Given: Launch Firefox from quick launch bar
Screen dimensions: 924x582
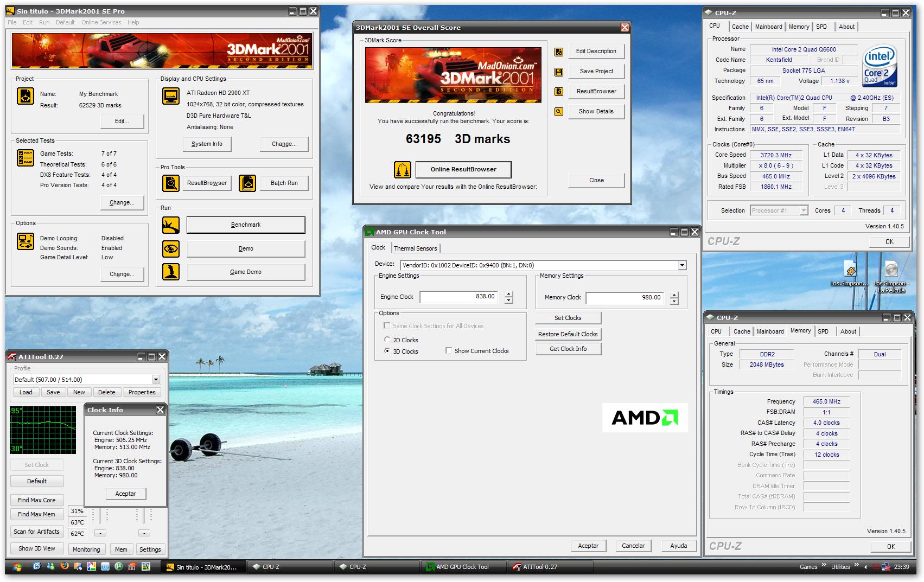Looking at the screenshot, I should (65, 567).
